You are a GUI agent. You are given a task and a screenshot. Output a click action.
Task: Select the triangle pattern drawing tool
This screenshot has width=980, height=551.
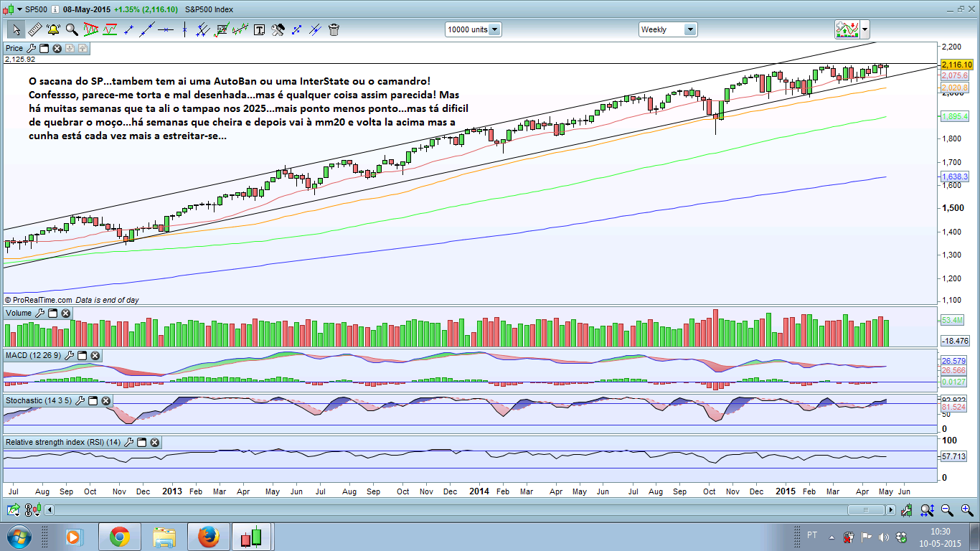[x=91, y=29]
